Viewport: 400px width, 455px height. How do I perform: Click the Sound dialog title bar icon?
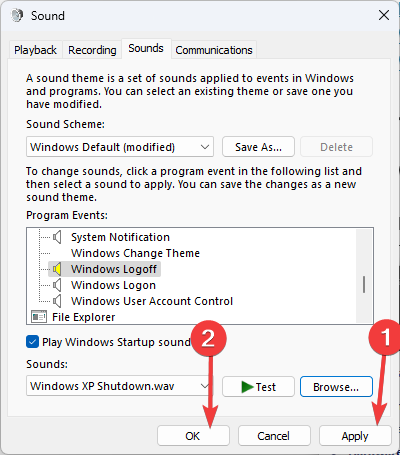point(17,15)
